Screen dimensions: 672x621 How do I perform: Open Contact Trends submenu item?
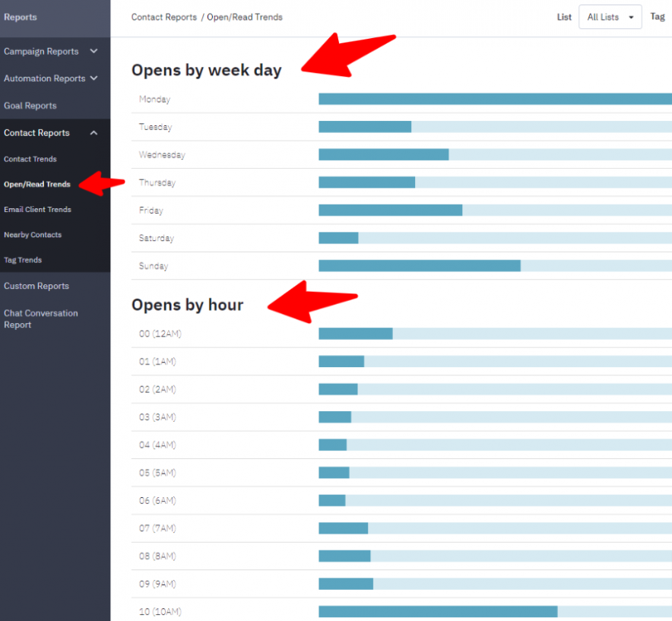pos(30,159)
